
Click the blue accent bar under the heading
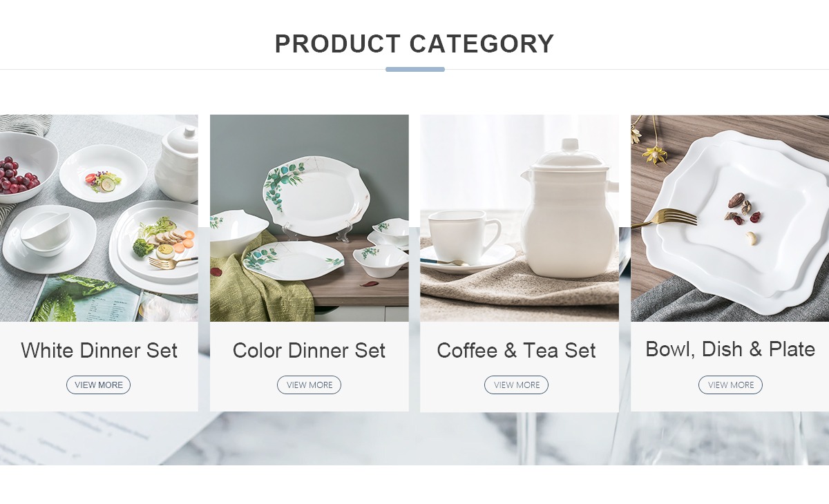tap(414, 69)
